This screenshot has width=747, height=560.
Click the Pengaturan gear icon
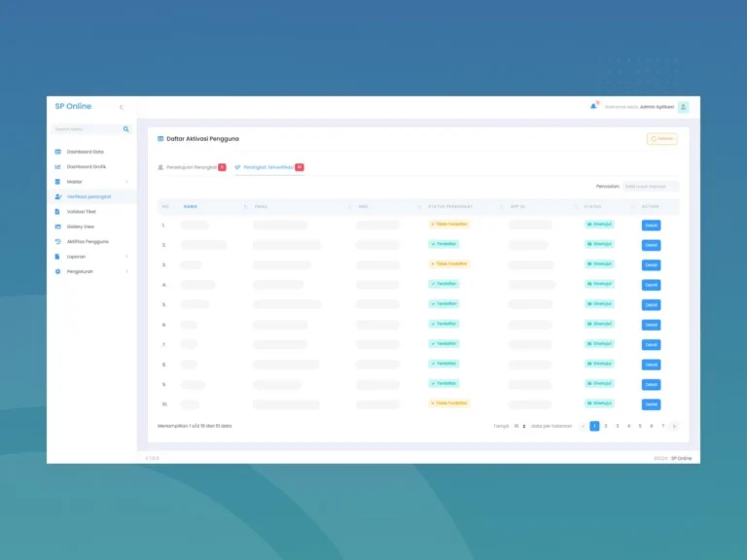pyautogui.click(x=57, y=271)
